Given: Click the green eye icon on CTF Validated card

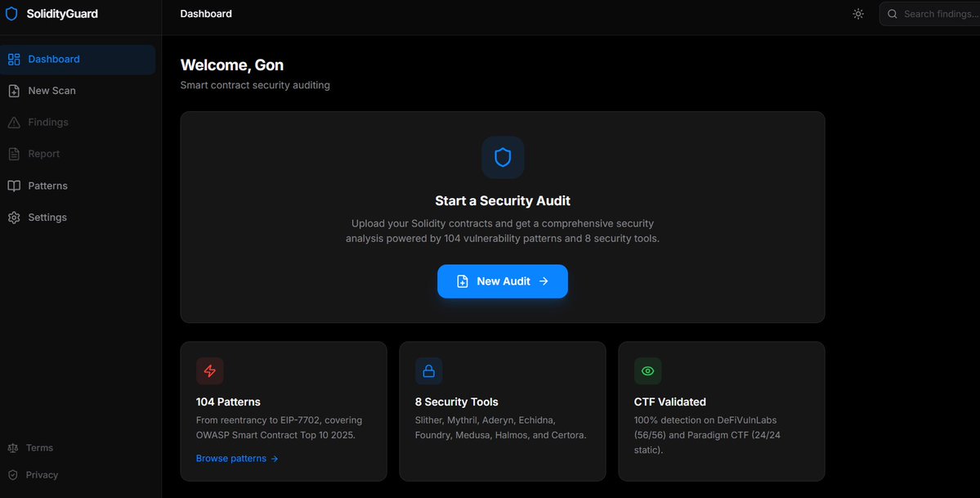Looking at the screenshot, I should point(648,371).
